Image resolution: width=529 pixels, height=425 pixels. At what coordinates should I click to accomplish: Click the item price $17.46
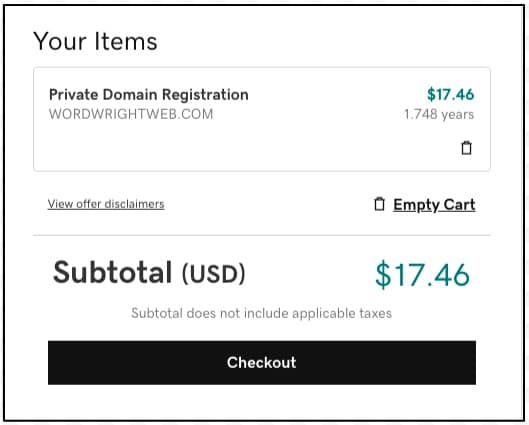[450, 94]
